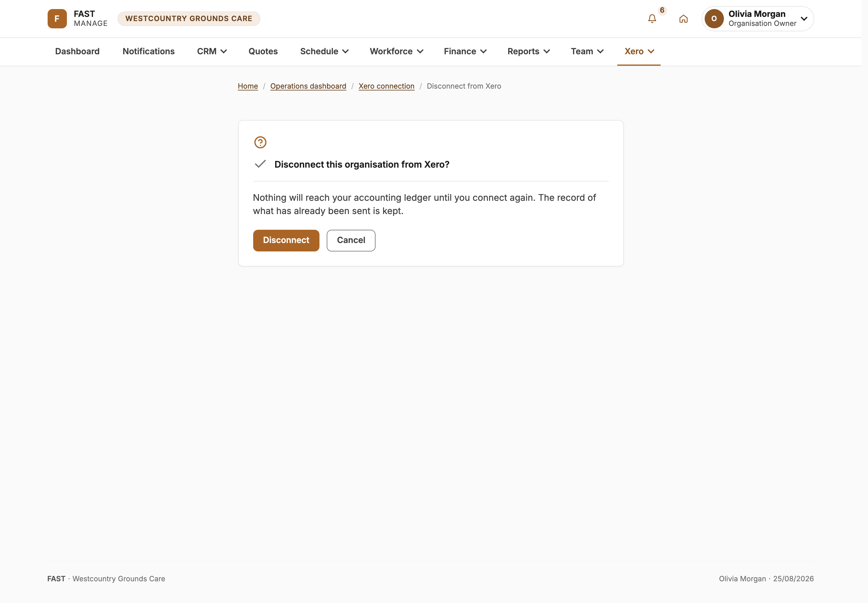Click the Westcountry Grounds Care badge

189,18
